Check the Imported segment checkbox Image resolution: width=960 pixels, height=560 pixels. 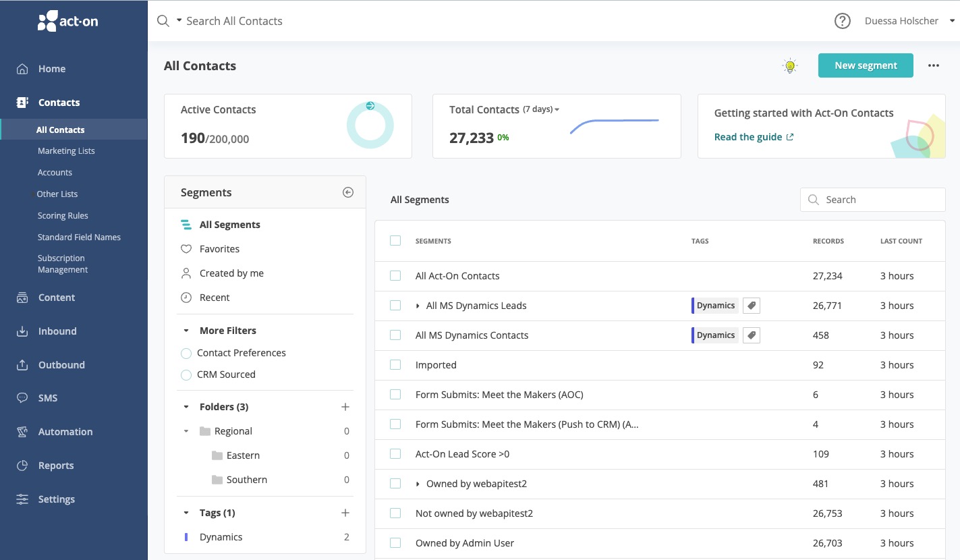click(395, 365)
